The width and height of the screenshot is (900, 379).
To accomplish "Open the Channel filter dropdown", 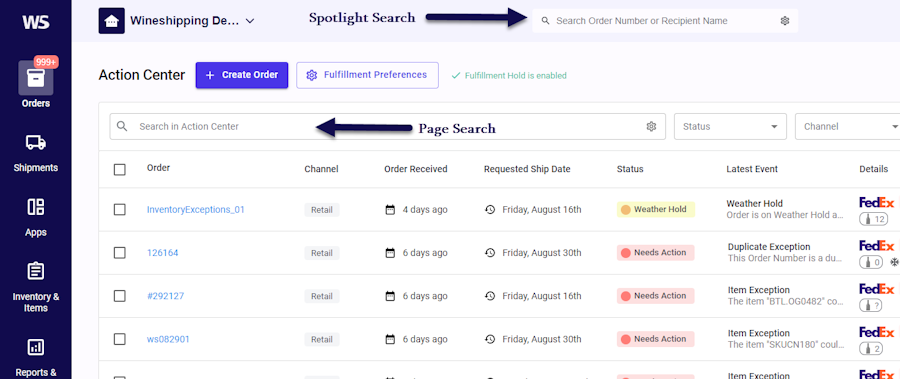I will 848,126.
